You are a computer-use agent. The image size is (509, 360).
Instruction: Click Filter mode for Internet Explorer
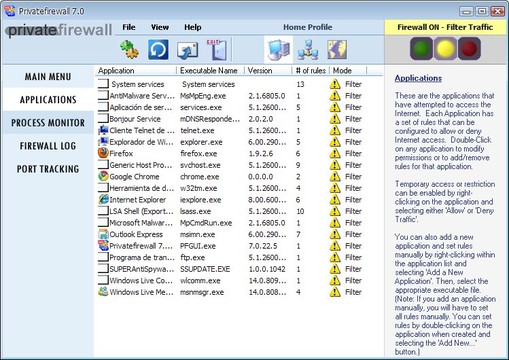(x=353, y=199)
